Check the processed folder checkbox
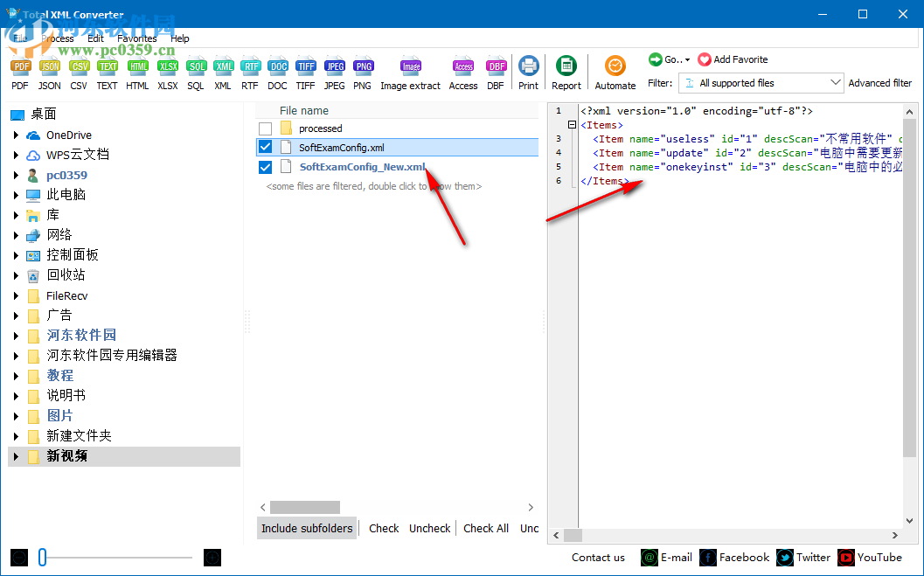The image size is (924, 576). coord(265,127)
